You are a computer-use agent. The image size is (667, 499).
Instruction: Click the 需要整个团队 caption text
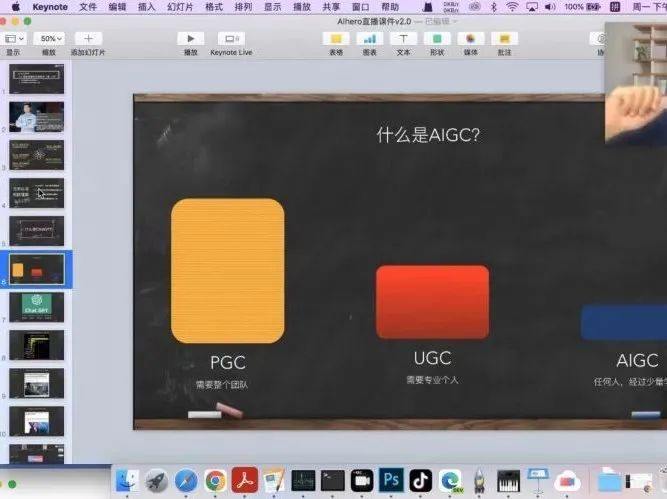(x=222, y=385)
